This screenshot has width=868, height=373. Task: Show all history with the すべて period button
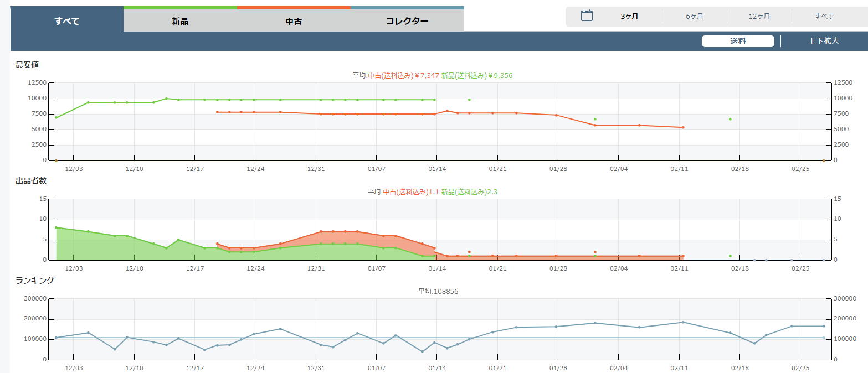[824, 17]
